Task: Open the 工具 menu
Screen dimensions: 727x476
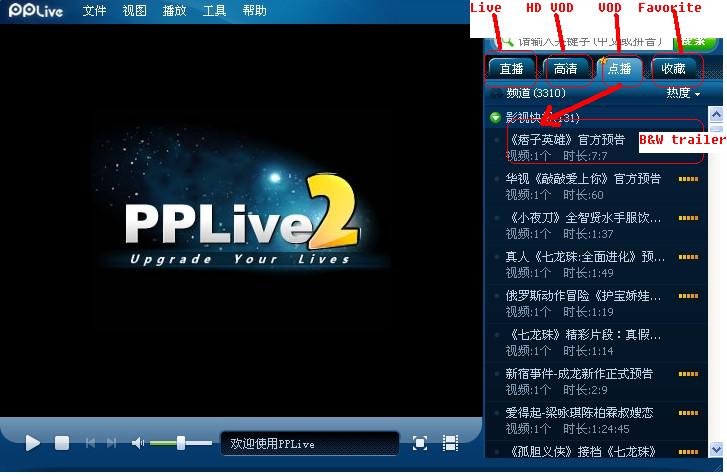Action: pos(214,10)
